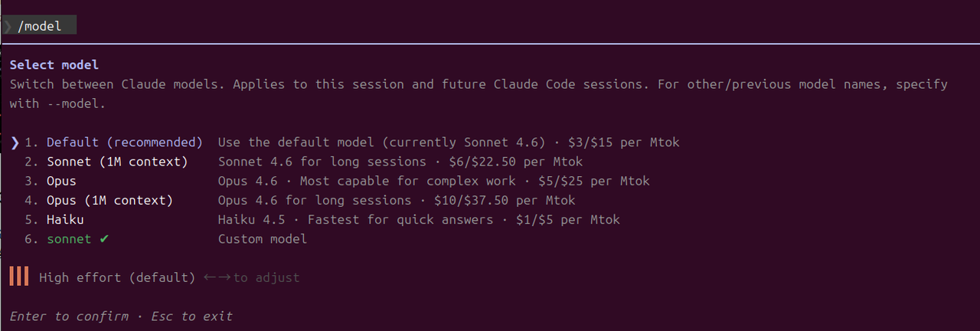Choose the Haiku model option
Screen dimensions: 980x331
(x=65, y=220)
